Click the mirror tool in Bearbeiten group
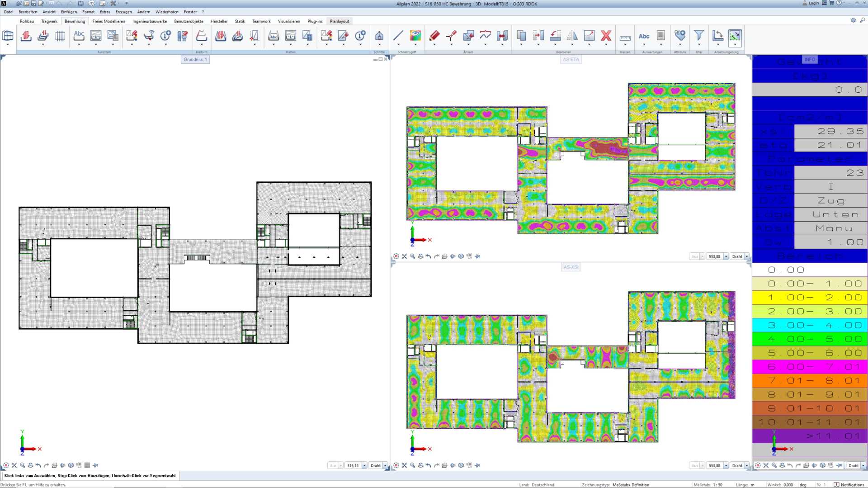The width and height of the screenshot is (868, 488). (572, 36)
